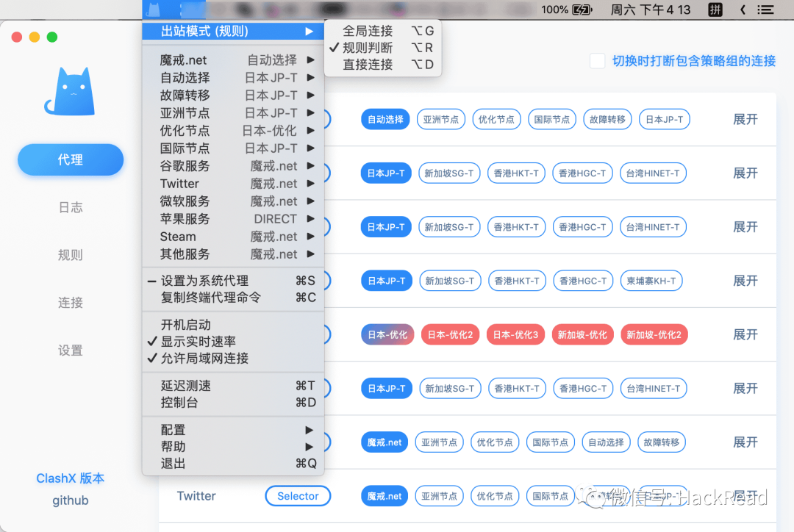
Task: Open the github link in sidebar
Action: [71, 500]
